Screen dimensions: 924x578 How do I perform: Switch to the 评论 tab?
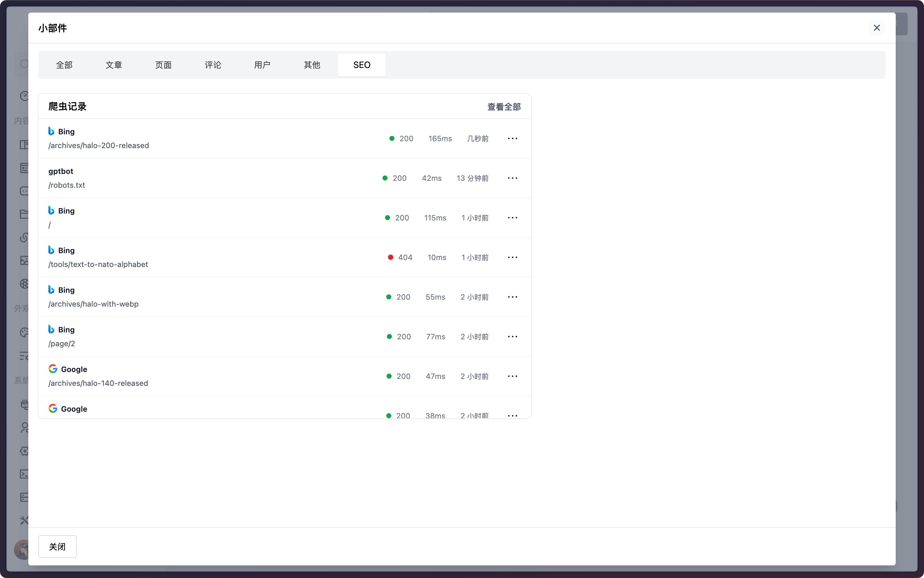[213, 65]
